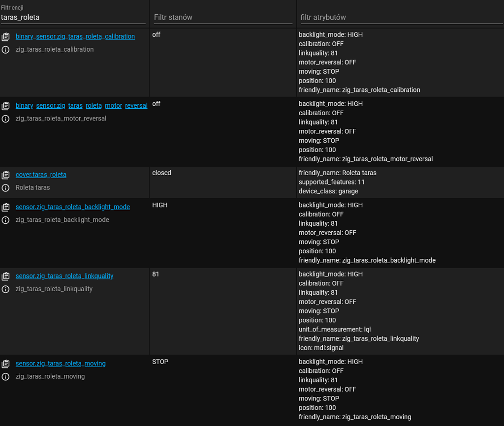This screenshot has width=504, height=426.
Task: Copy backlight_mode sensor entity ID
Action: (x=5, y=207)
